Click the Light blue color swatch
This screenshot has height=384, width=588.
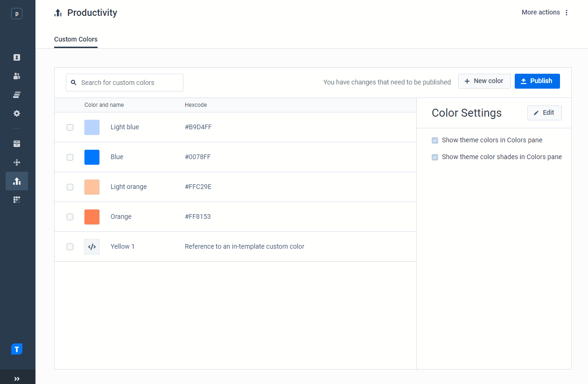(92, 127)
